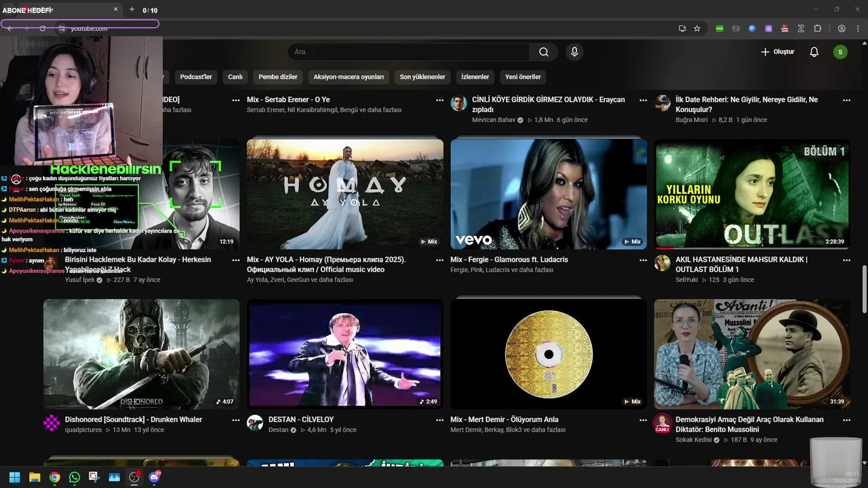This screenshot has width=868, height=488.
Task: Open the Buğra Mısrı channel name
Action: [x=692, y=120]
